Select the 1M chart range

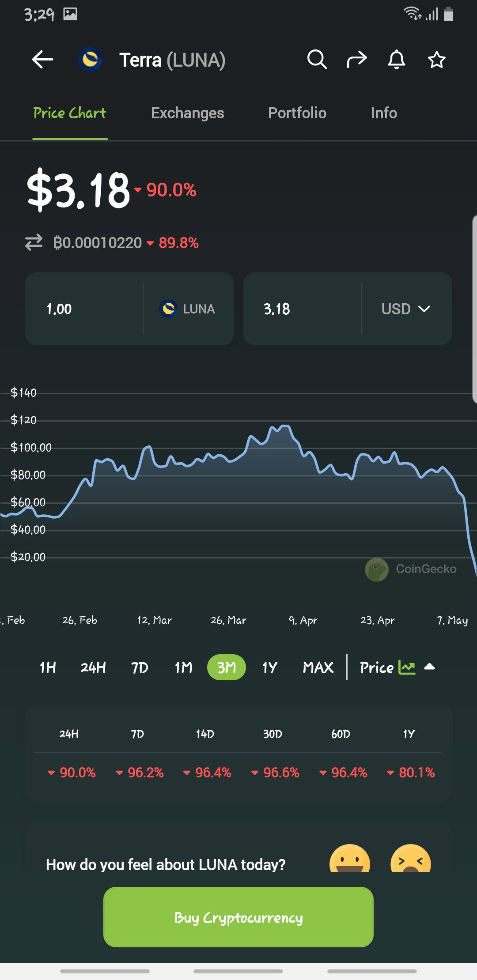click(x=183, y=667)
